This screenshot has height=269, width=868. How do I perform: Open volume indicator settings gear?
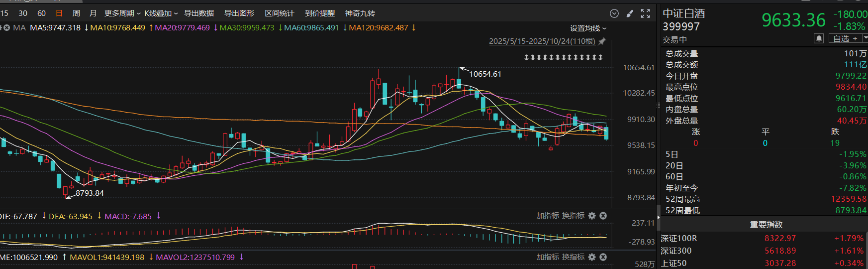pyautogui.click(x=592, y=257)
